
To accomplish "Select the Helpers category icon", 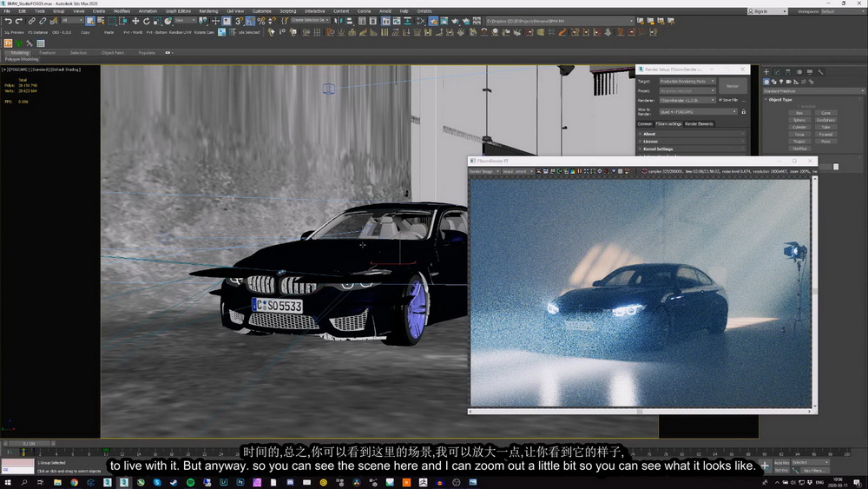I will (796, 82).
